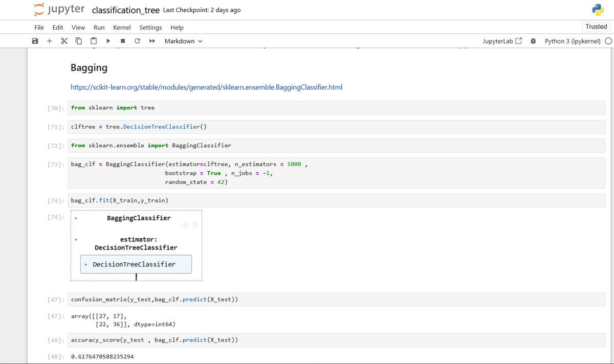This screenshot has width=614, height=364.
Task: Expand the inner DecisionTreeClassifier box
Action: point(86,264)
